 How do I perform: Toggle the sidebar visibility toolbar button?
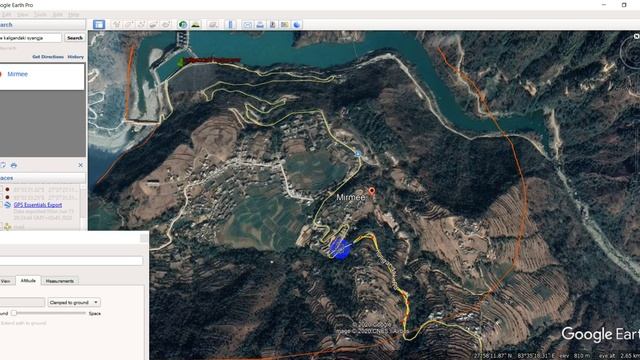[99, 24]
